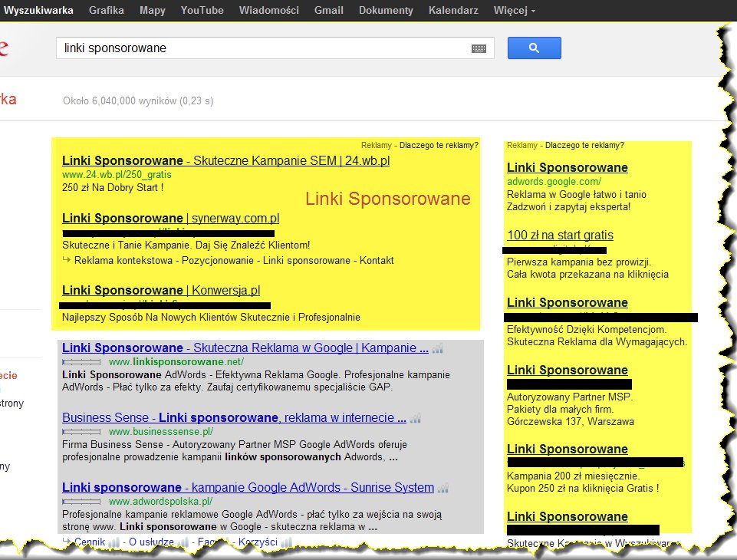This screenshot has width=737, height=560.
Task: Click the www.businesssense.pl green URL
Action: 161,432
